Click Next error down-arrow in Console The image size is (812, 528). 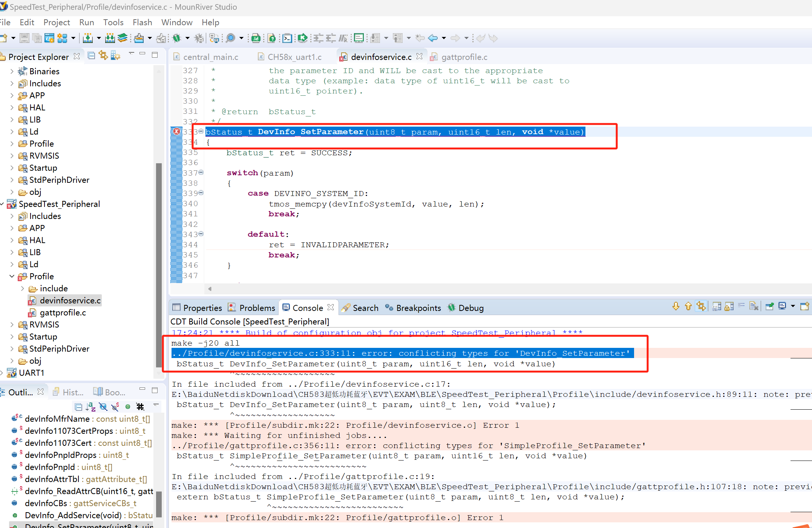pos(676,306)
